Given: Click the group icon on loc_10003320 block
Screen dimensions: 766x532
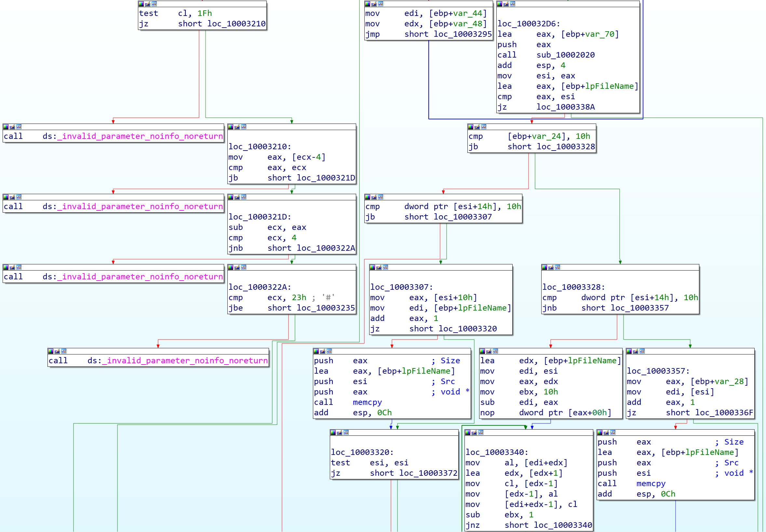Looking at the screenshot, I should [x=346, y=433].
